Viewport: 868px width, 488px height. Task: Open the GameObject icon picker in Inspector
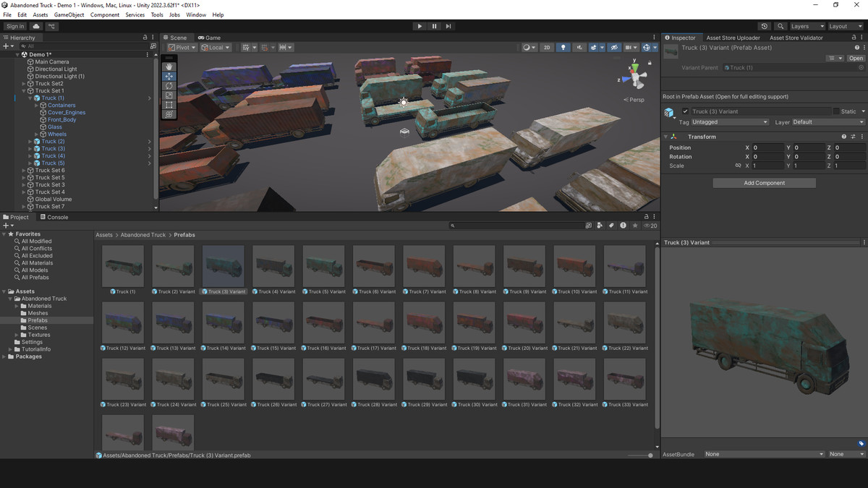point(670,112)
